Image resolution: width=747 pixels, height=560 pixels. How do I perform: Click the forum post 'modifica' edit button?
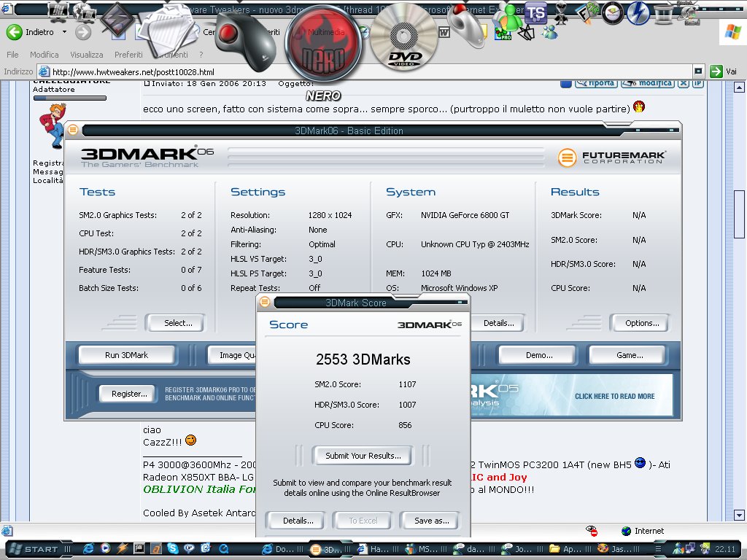point(648,83)
